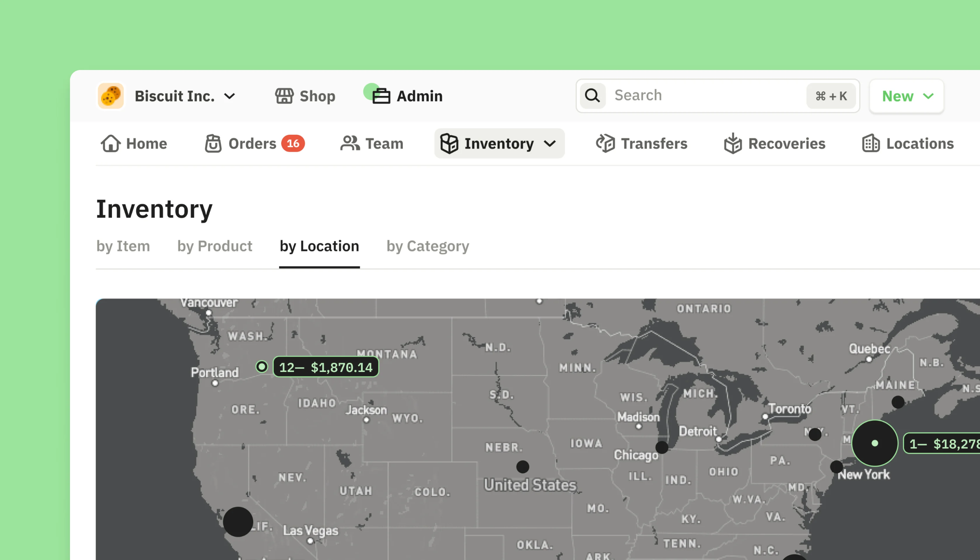Select the $1,870.14 location marker label
The height and width of the screenshot is (560, 980).
click(x=326, y=367)
